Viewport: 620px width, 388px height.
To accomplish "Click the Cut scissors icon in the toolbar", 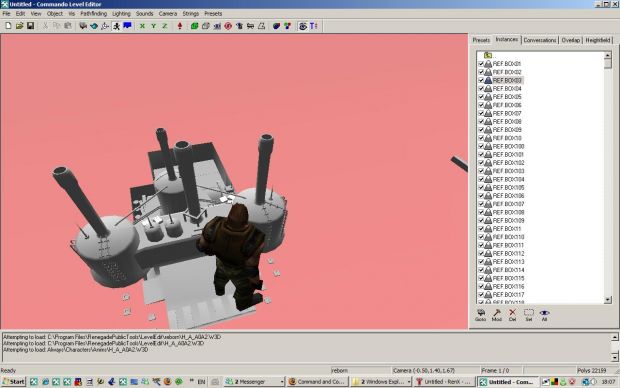I will (x=45, y=26).
